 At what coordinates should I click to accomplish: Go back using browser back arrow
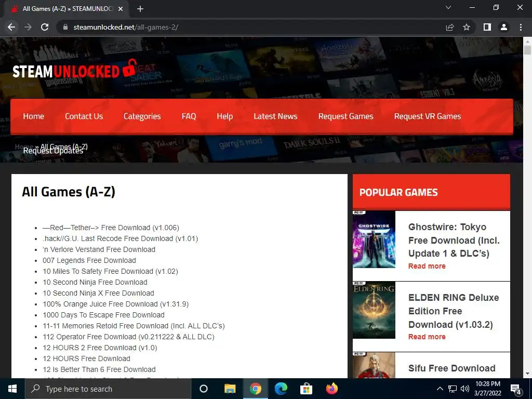tap(11, 27)
